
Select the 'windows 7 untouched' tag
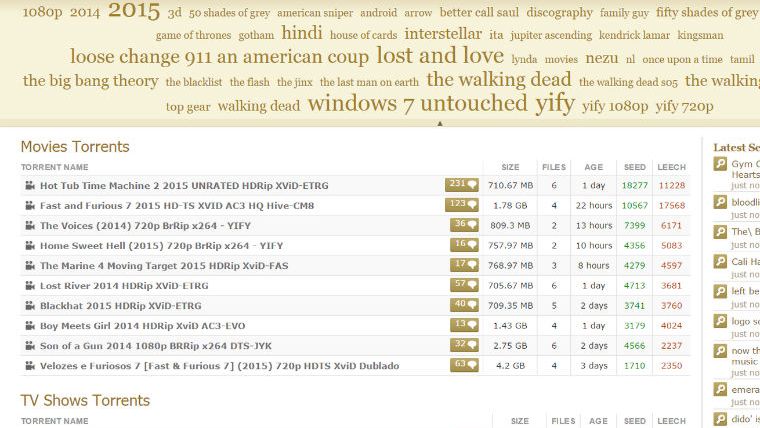tap(417, 103)
